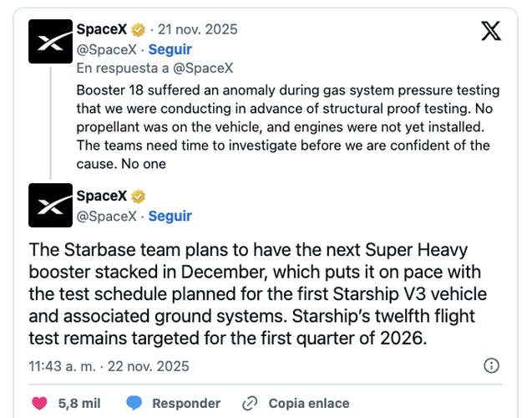Click the Starbase team post body text
The image size is (532, 418).
259,295
